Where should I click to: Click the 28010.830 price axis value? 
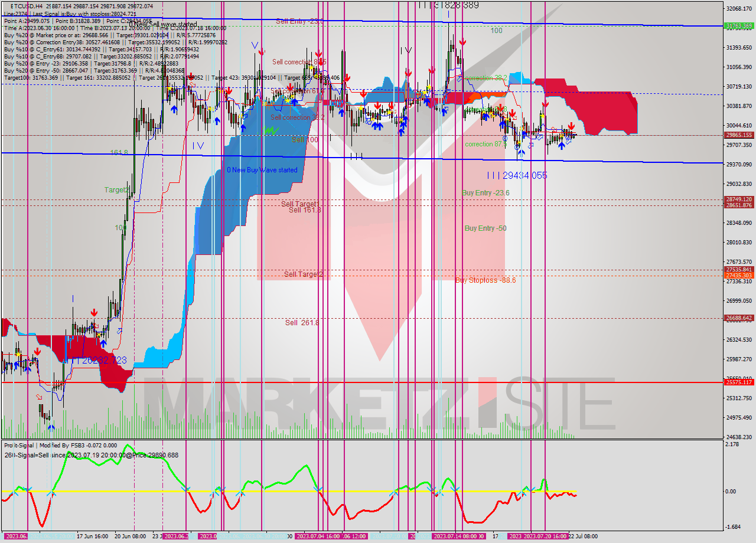(739, 242)
